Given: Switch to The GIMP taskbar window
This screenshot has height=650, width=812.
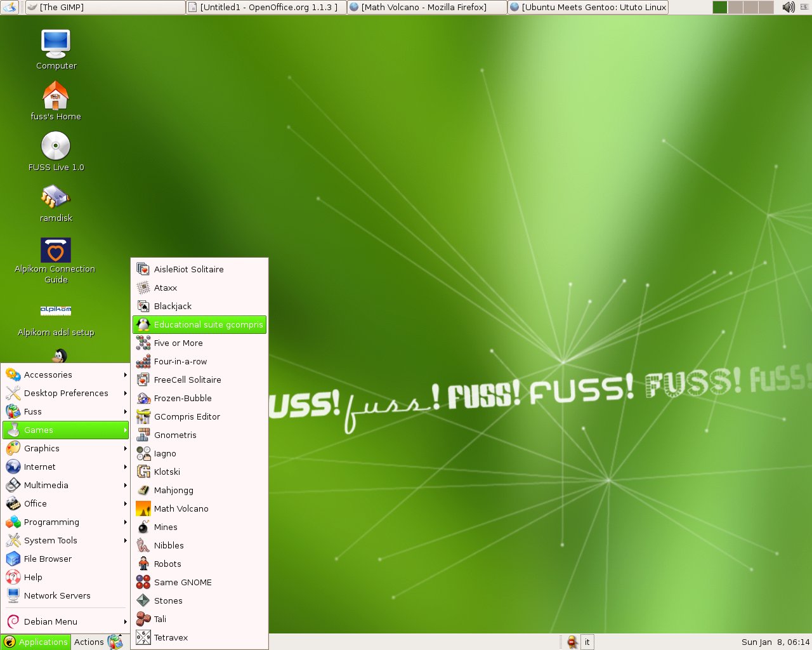Looking at the screenshot, I should click(x=105, y=7).
